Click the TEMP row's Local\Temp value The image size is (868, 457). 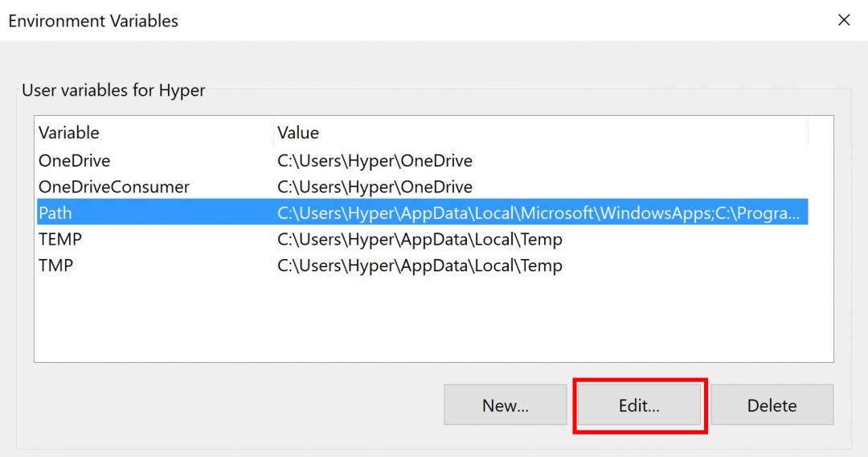point(420,240)
